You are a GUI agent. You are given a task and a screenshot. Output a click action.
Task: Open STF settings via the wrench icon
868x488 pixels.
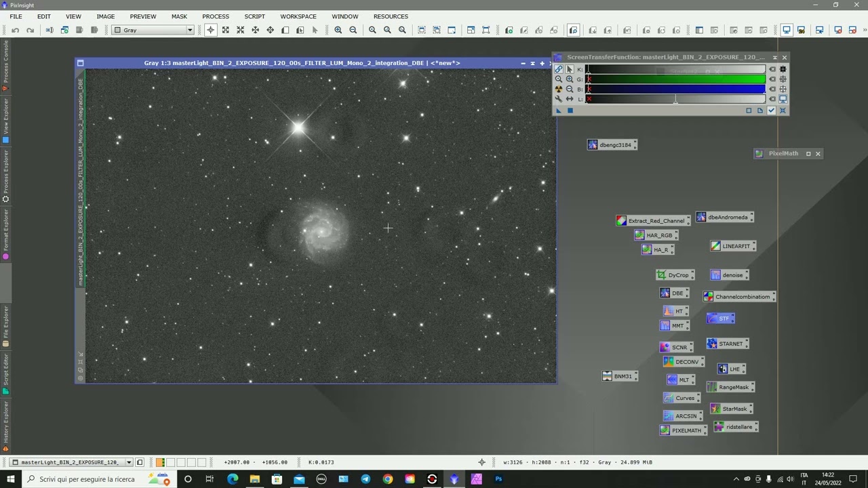pos(559,99)
